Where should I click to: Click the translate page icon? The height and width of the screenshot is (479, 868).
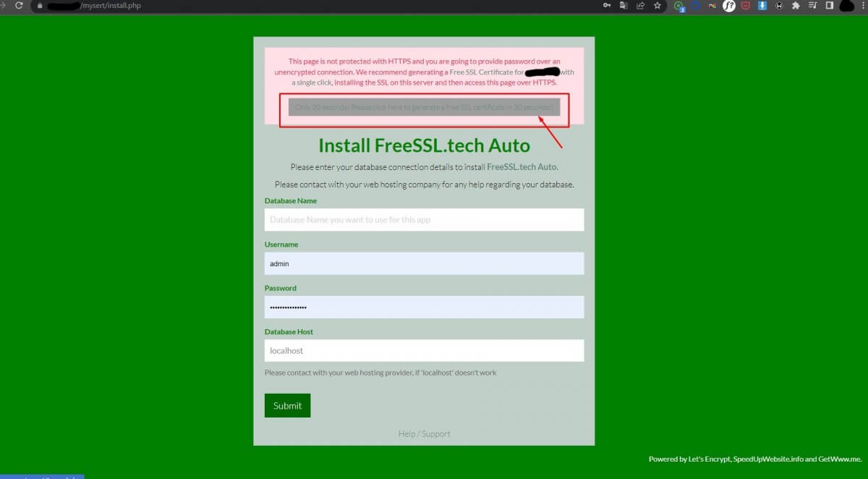tap(624, 6)
